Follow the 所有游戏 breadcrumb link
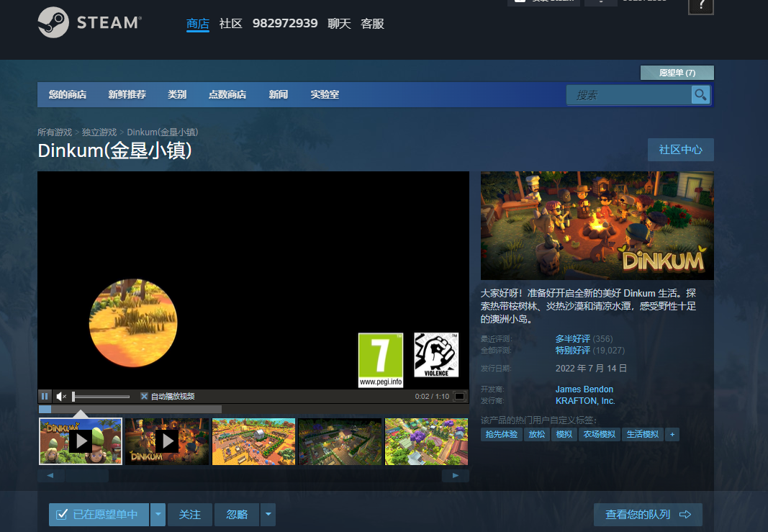 (x=55, y=132)
